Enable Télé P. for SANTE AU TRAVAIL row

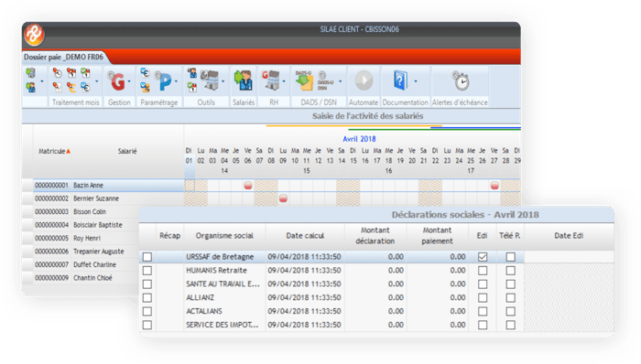pos(510,284)
